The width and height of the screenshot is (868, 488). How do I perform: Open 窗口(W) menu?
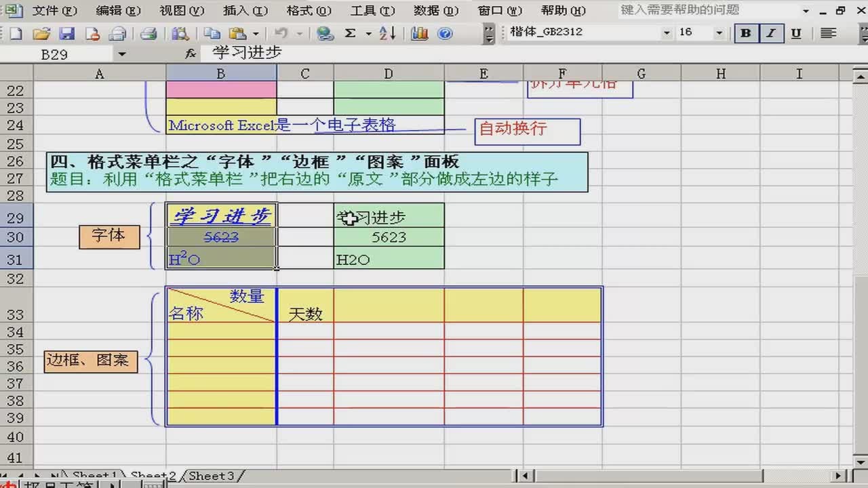coord(500,11)
